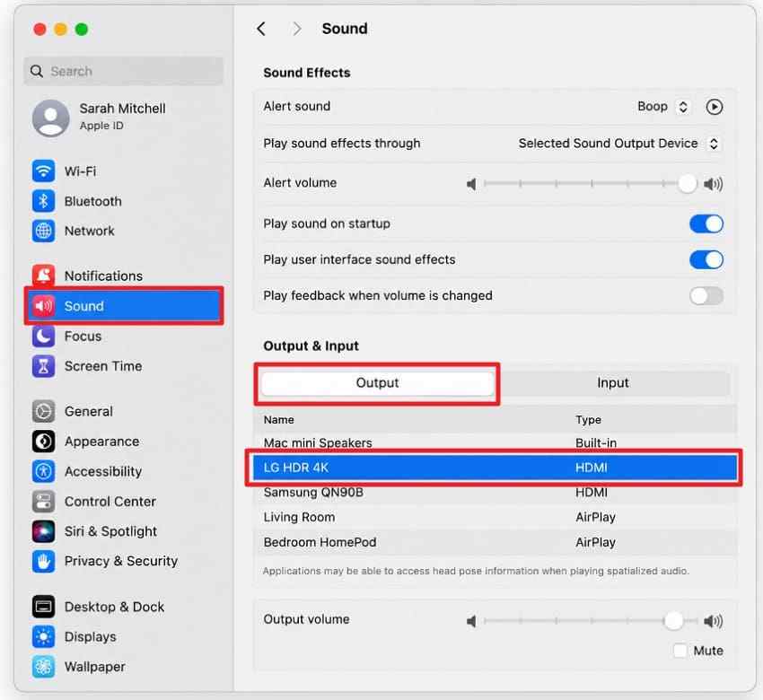This screenshot has width=763, height=700.
Task: Adjust the Output volume slider knob
Action: [673, 621]
